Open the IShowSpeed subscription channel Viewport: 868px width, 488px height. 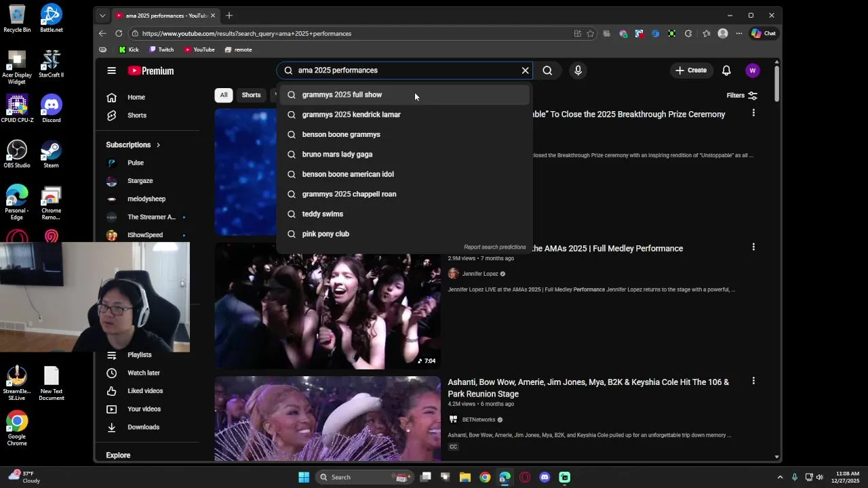147,235
